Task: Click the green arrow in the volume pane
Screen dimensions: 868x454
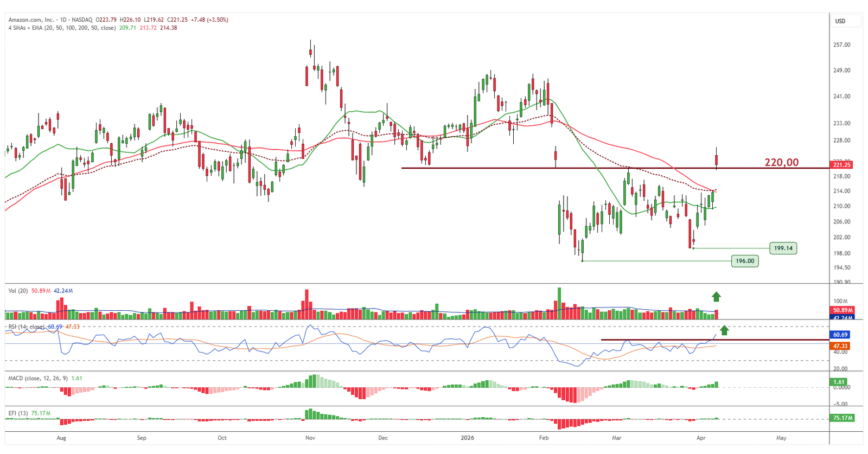Action: 716,296
